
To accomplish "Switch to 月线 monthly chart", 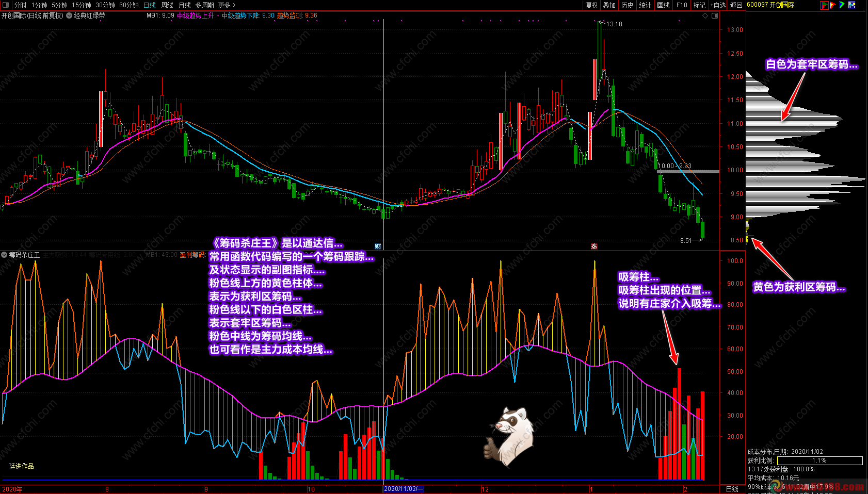I will pos(184,5).
